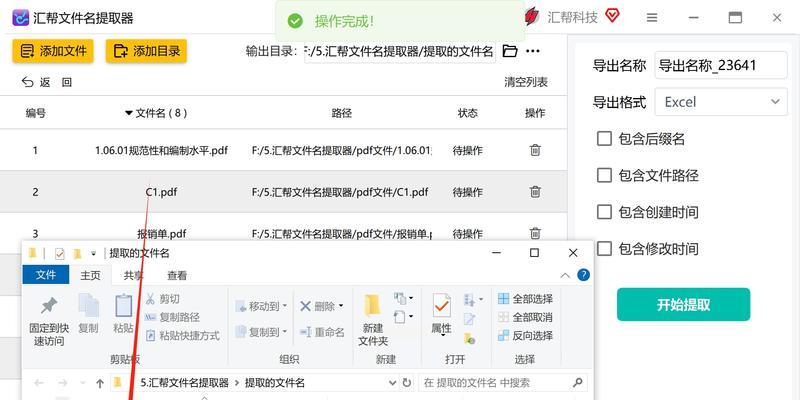Enable the 包含修改时间 checkbox
Viewport: 800px width, 400px height.
click(x=604, y=248)
